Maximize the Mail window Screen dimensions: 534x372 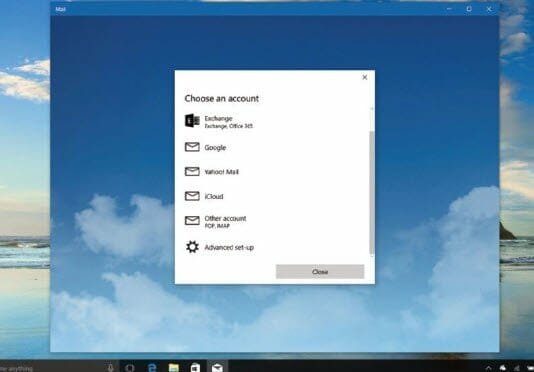click(469, 9)
